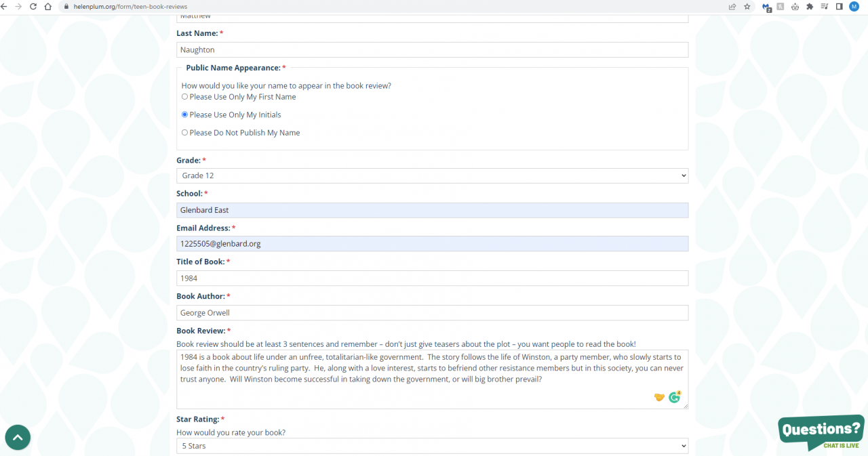Screen dimensions: 868x456
Task: Click the Title of Book field
Action: pyautogui.click(x=432, y=278)
